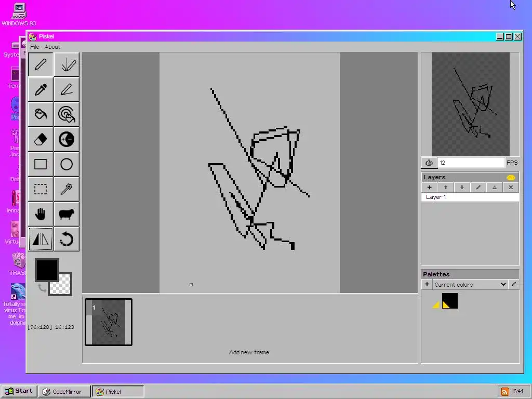This screenshot has width=532, height=399.
Task: Maximize the Piskel window
Action: pos(509,36)
